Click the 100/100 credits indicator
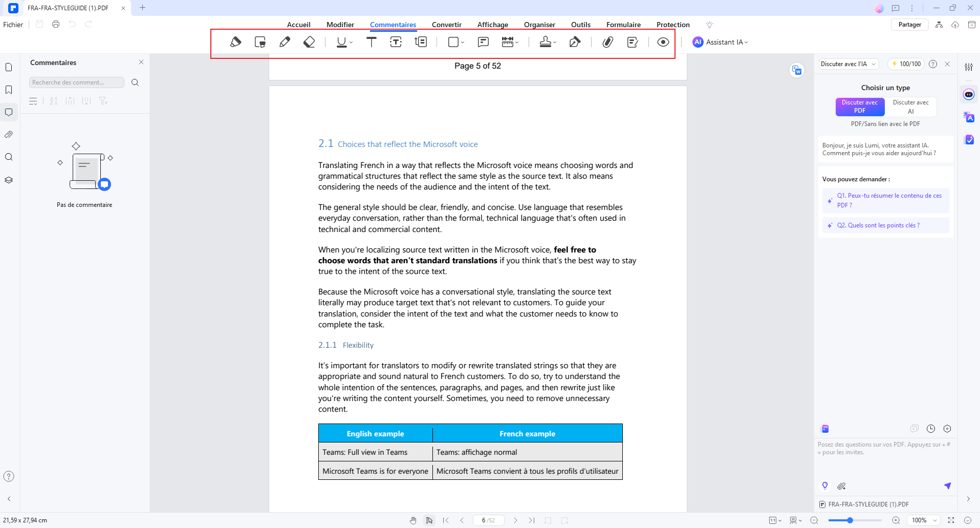Viewport: 980px width, 528px height. 906,64
